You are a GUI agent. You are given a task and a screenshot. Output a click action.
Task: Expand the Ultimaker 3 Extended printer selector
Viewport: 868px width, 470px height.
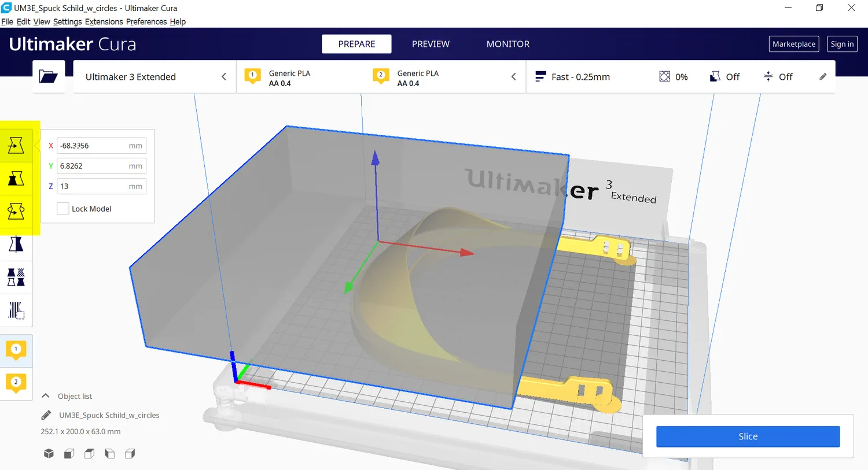pos(155,76)
